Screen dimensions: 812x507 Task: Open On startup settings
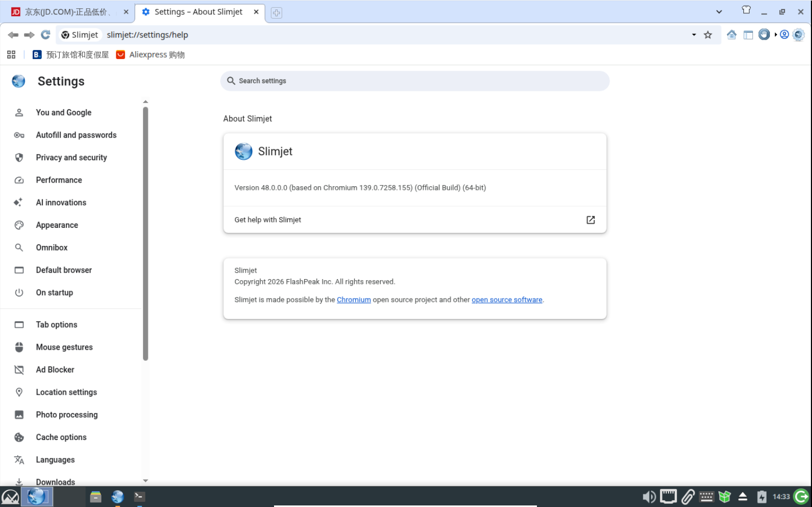click(54, 293)
